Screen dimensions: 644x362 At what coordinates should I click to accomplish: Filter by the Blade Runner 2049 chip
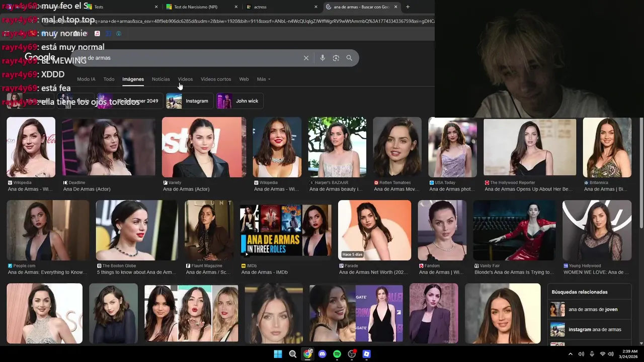click(x=130, y=101)
